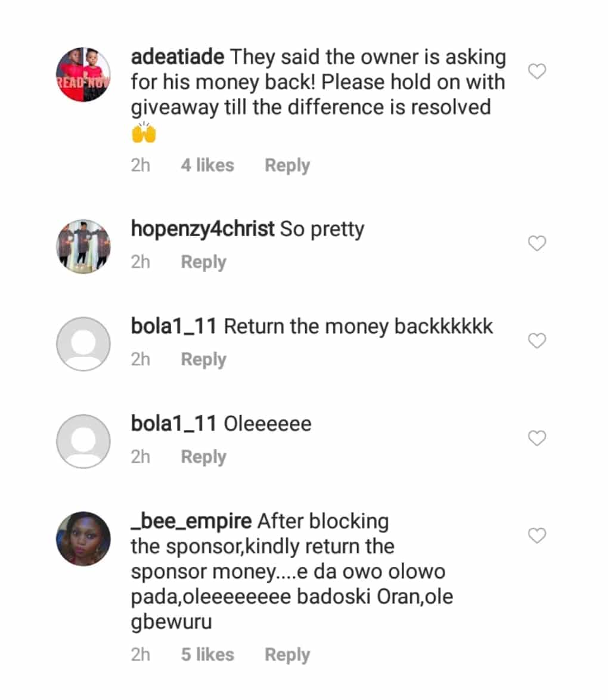Click the bola1_11 username on the "Oleeeeee" comment

coord(175,424)
